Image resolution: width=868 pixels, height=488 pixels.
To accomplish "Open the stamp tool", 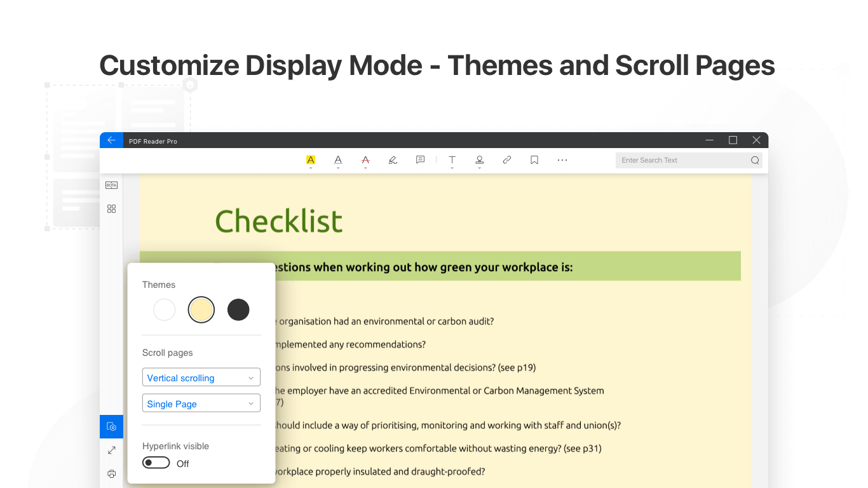I will coord(480,160).
